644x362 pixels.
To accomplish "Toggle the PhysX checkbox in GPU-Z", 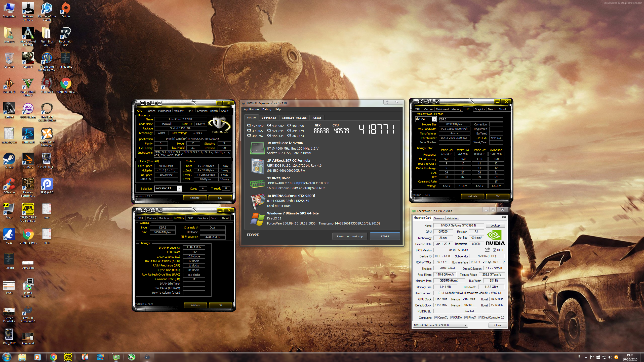I will pyautogui.click(x=466, y=318).
